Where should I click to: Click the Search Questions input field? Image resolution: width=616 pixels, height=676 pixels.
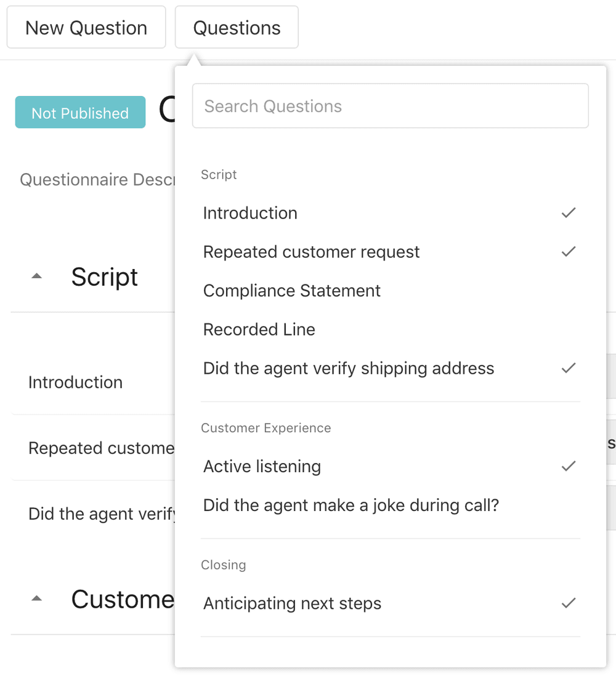tap(391, 106)
